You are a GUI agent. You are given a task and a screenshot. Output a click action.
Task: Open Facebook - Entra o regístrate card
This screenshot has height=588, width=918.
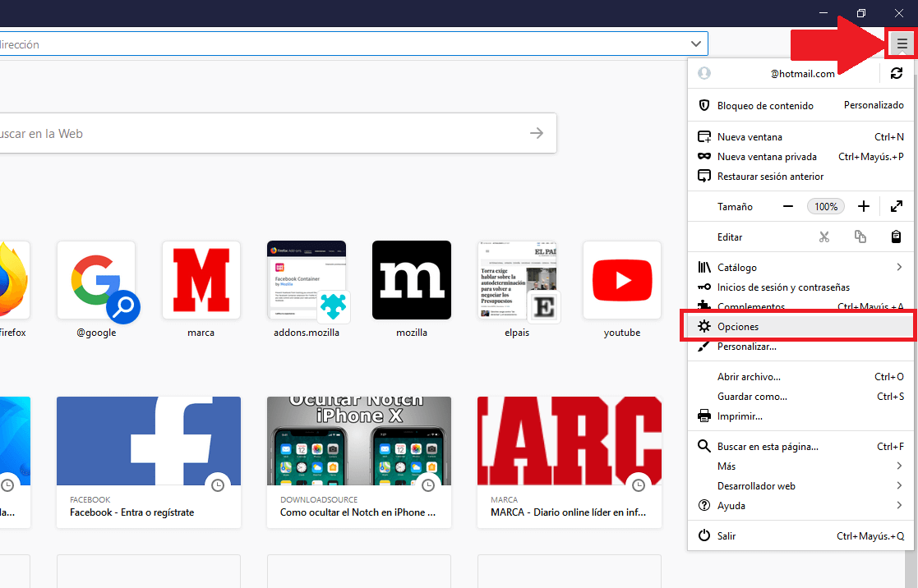point(149,462)
